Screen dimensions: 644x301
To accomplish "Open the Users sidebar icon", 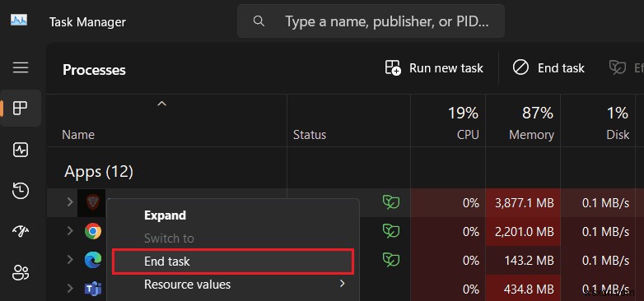I will (21, 273).
